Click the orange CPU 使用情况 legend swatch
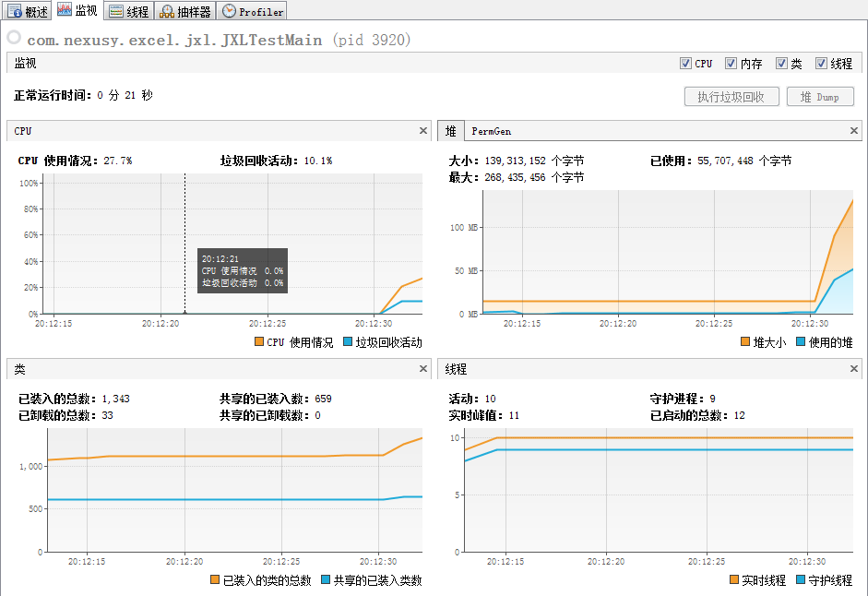The height and width of the screenshot is (596, 868). [x=258, y=341]
